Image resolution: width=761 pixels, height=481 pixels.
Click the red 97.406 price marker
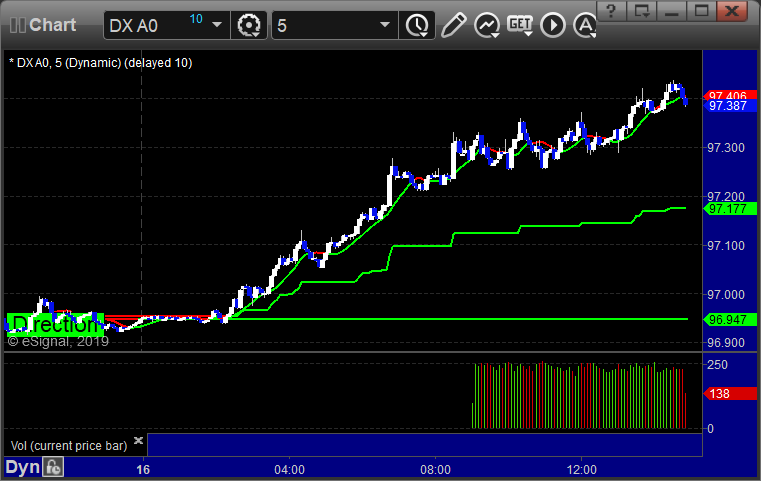[728, 95]
